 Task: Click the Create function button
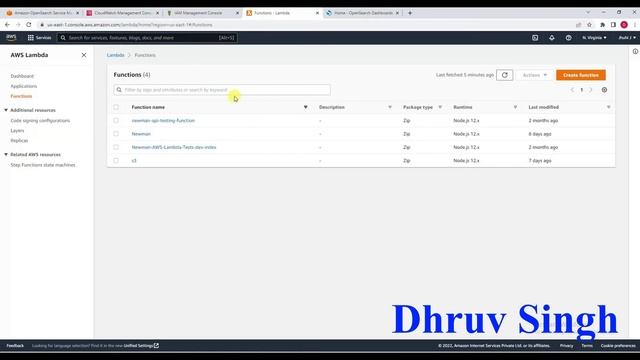(581, 75)
